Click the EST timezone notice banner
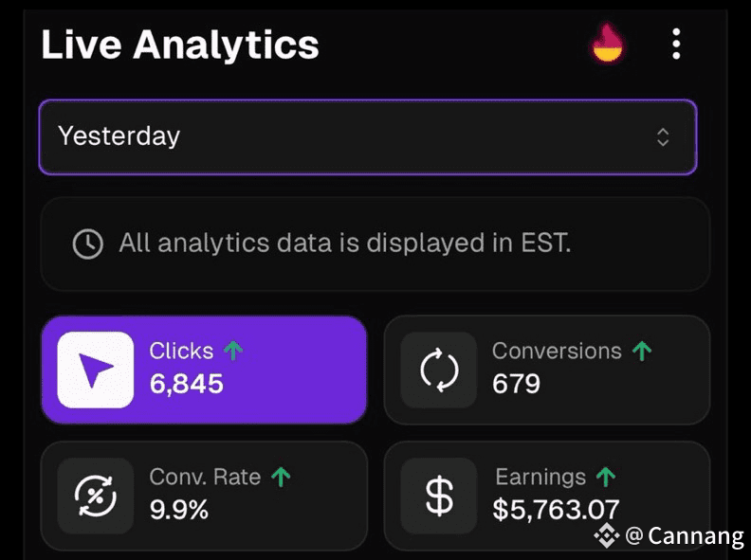 [x=375, y=244]
